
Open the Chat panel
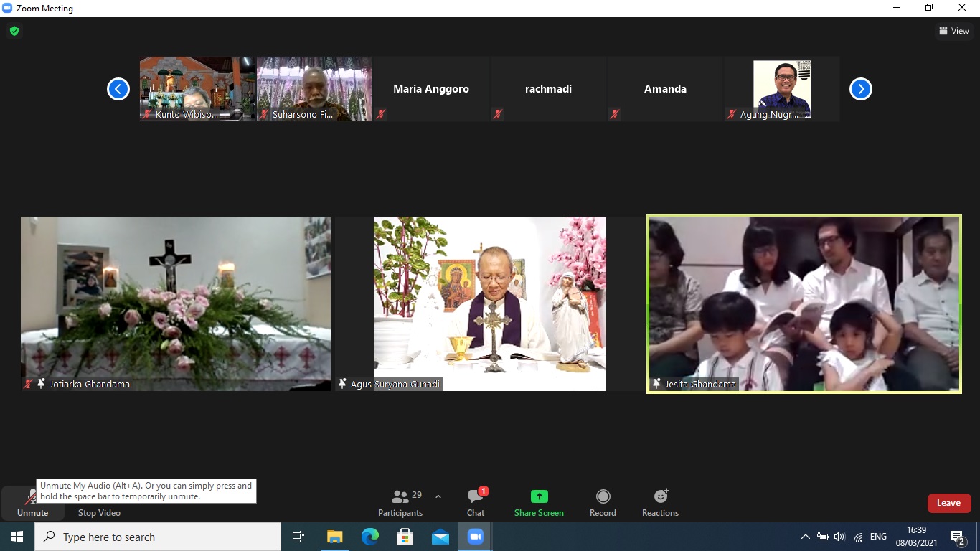476,504
